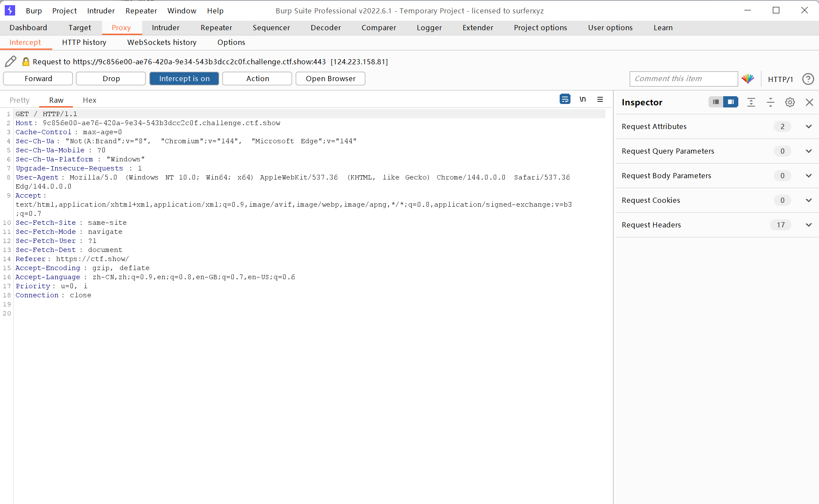
Task: Maximize the Burp Suite window
Action: click(x=776, y=10)
